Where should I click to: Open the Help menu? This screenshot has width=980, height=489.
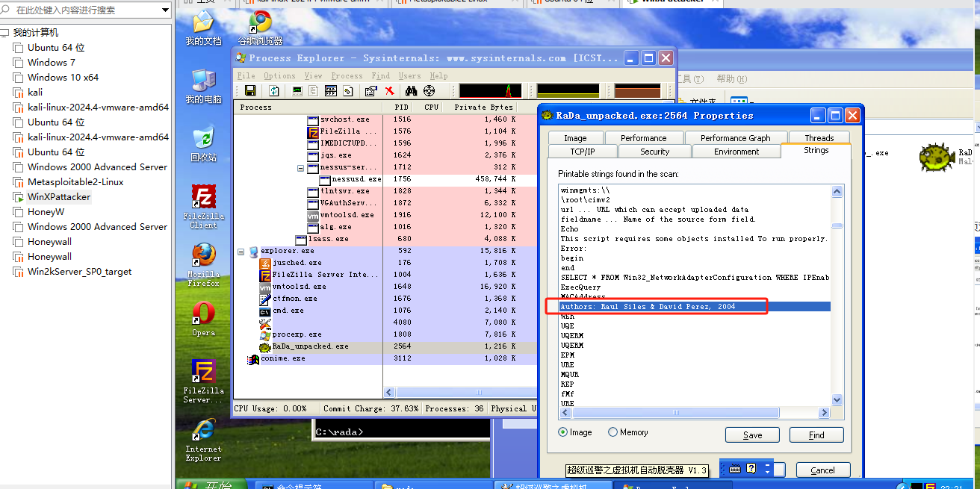[438, 75]
